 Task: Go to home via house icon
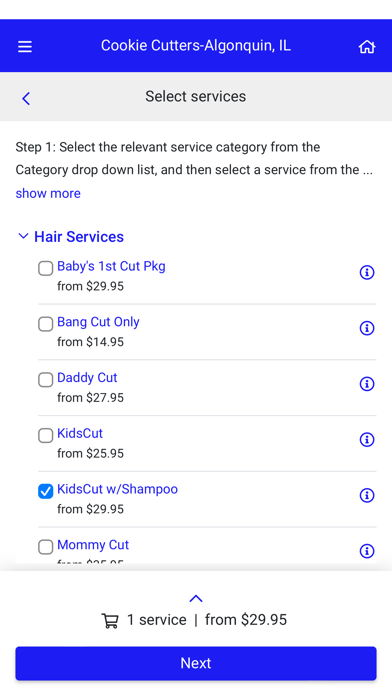coord(367,46)
